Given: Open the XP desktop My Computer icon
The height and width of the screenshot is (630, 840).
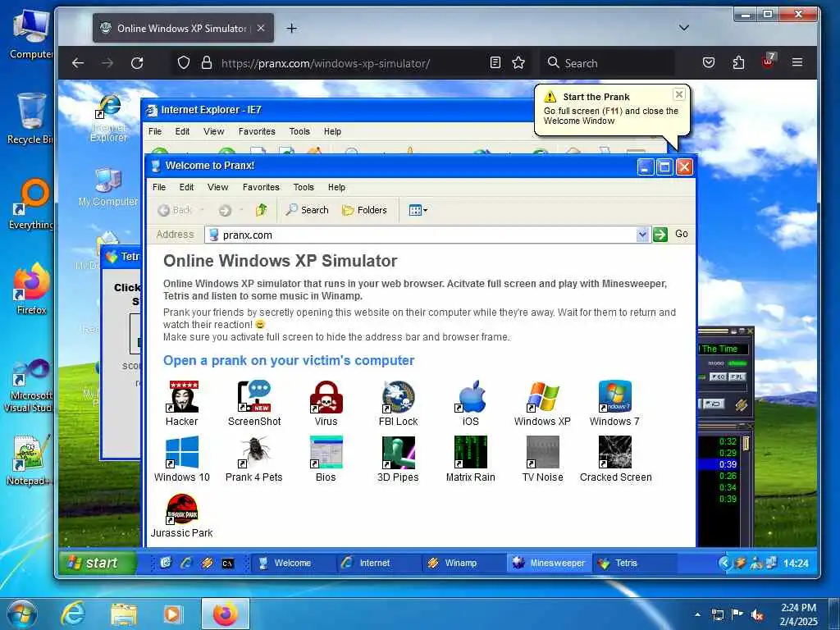Looking at the screenshot, I should click(108, 187).
